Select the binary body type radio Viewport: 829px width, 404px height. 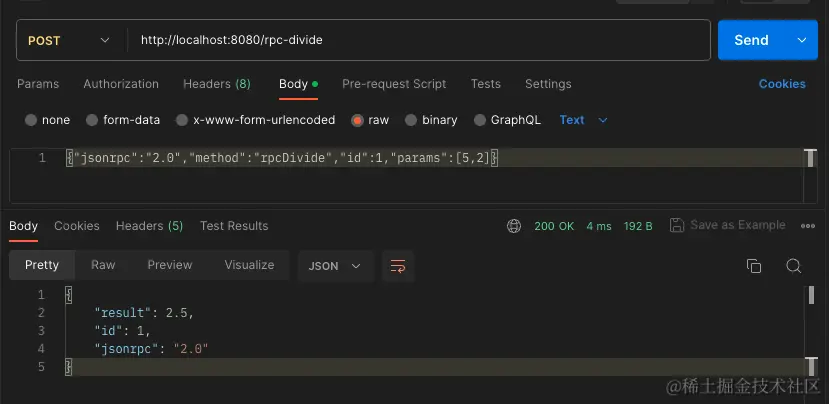pyautogui.click(x=411, y=120)
